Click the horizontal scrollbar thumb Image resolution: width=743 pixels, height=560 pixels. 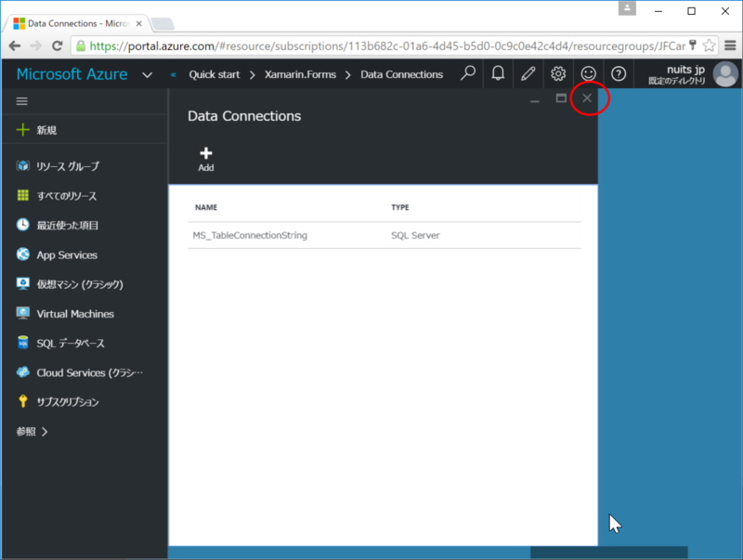click(609, 552)
